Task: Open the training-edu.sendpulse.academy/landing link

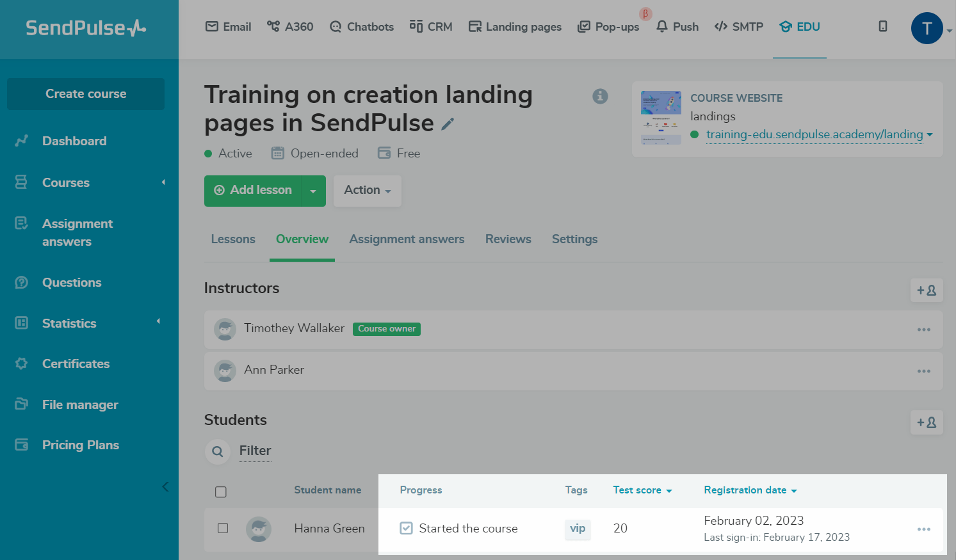Action: (x=814, y=134)
